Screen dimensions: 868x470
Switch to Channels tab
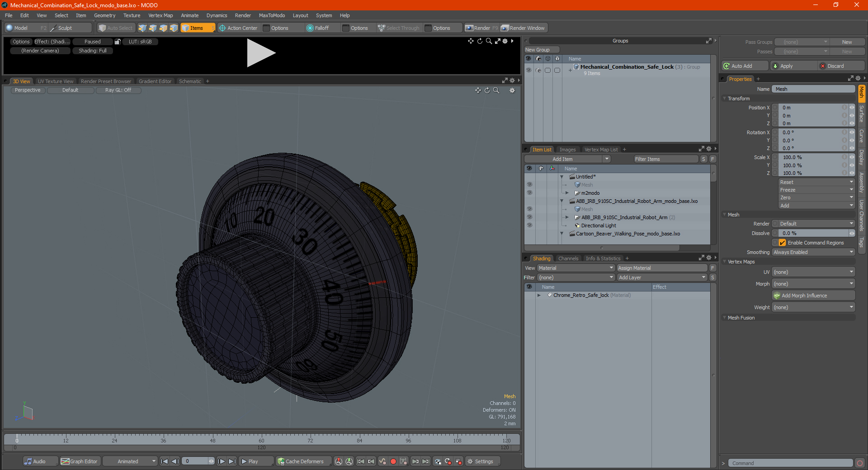point(568,258)
